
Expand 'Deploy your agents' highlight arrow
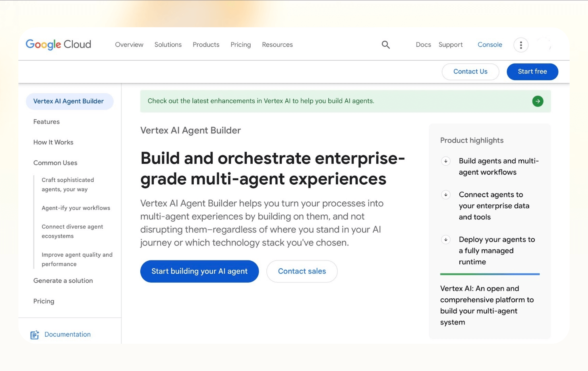pos(446,239)
